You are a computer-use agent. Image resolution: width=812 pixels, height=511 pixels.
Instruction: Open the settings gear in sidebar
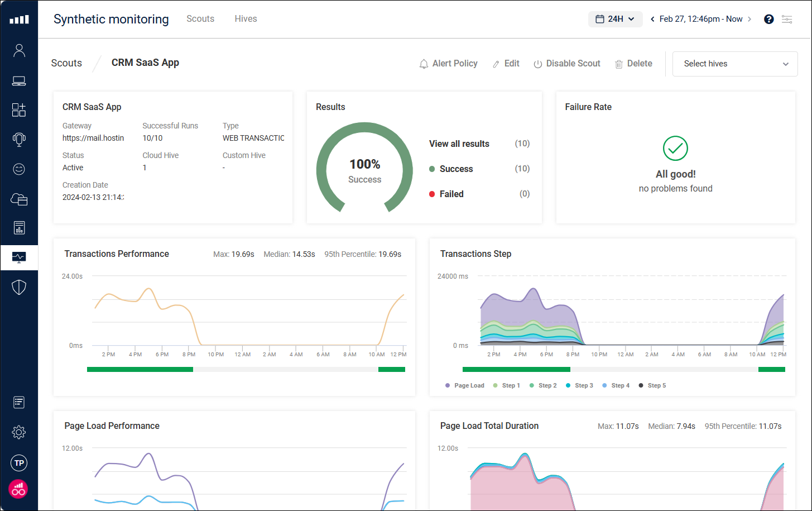pos(19,432)
